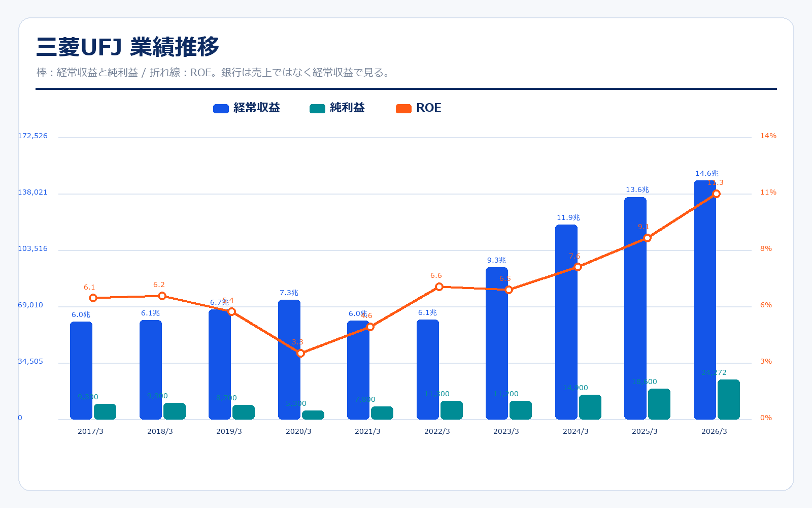Click the 2023/3 x-axis label

click(x=506, y=432)
